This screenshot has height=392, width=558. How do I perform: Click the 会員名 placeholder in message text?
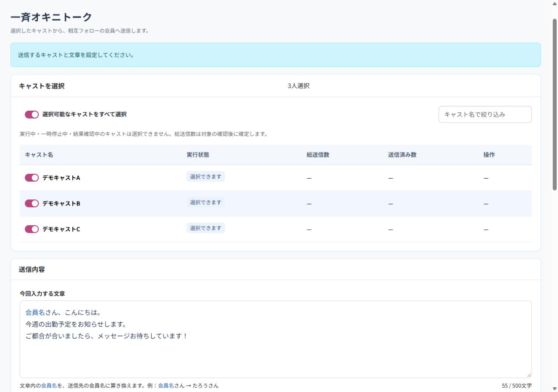point(35,313)
